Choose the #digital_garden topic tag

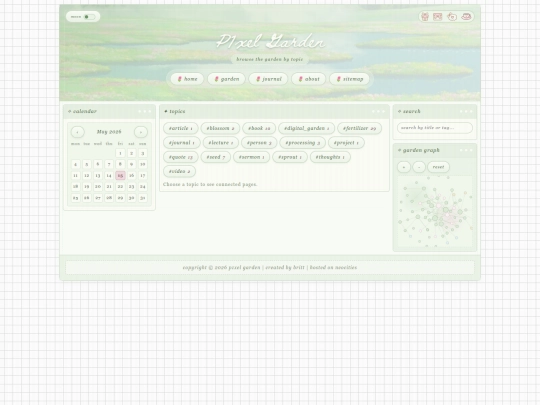307,128
